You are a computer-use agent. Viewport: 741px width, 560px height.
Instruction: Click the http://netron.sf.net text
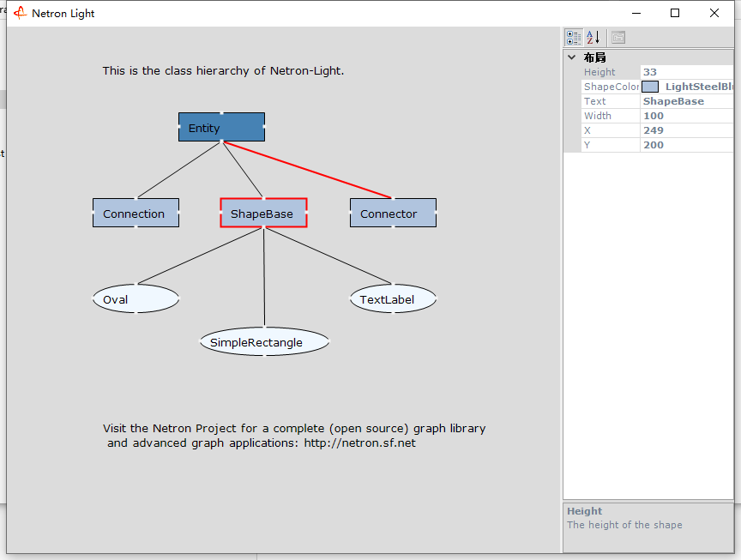359,443
